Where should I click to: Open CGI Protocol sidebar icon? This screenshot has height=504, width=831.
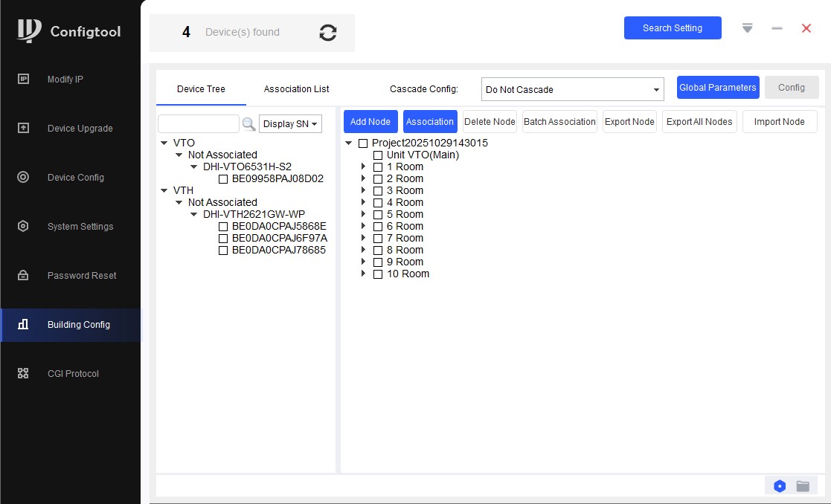[x=23, y=373]
